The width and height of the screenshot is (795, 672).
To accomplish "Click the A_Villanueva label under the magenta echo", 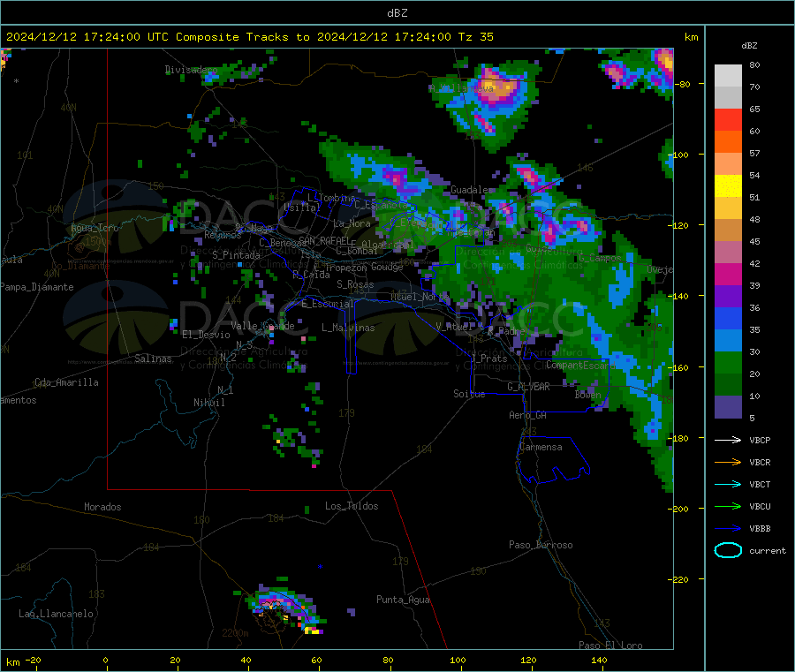I will point(461,88).
